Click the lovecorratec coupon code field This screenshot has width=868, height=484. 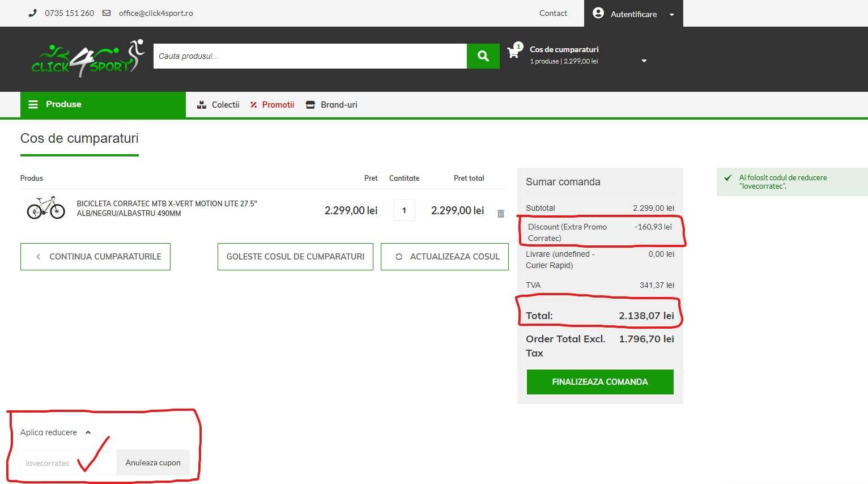(68, 462)
